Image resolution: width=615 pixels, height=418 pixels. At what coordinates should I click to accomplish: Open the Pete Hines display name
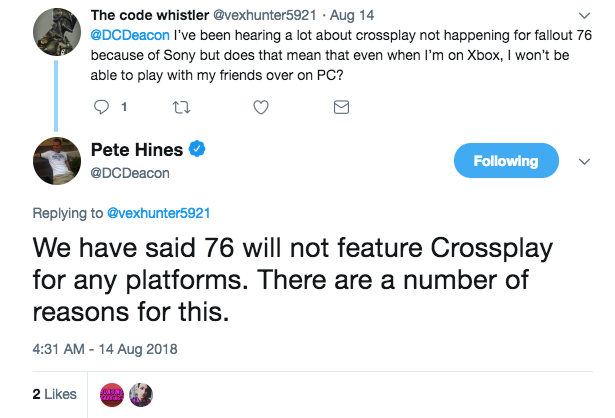[136, 150]
